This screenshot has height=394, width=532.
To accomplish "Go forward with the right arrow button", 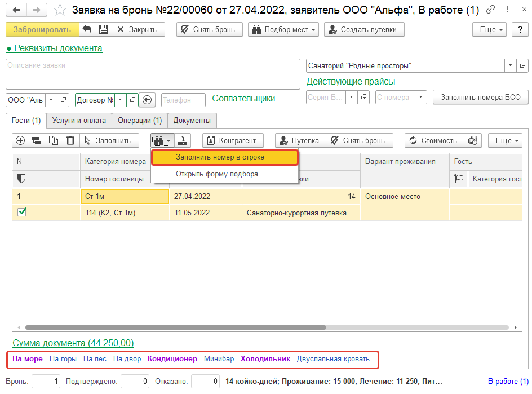I will point(36,10).
